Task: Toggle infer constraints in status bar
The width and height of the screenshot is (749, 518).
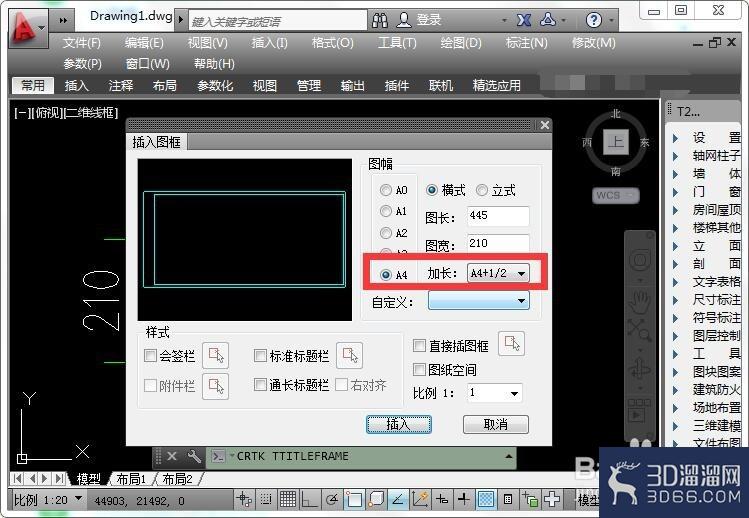Action: pos(244,499)
